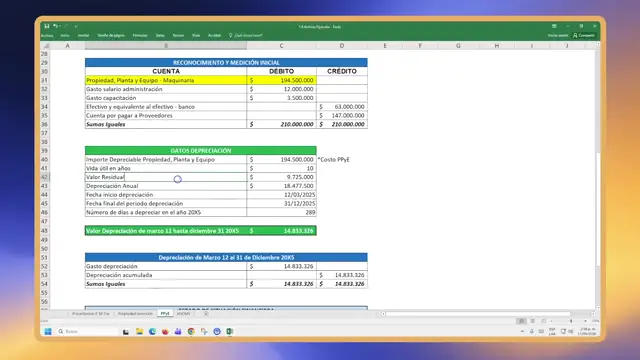Click the Excel icon on the taskbar
This screenshot has height=360, width=640.
click(230, 331)
